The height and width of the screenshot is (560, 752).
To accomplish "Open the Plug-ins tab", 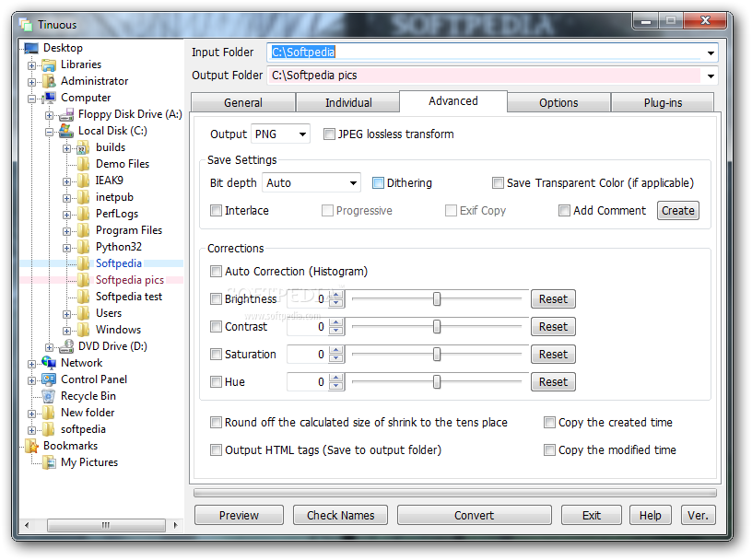I will (x=663, y=103).
